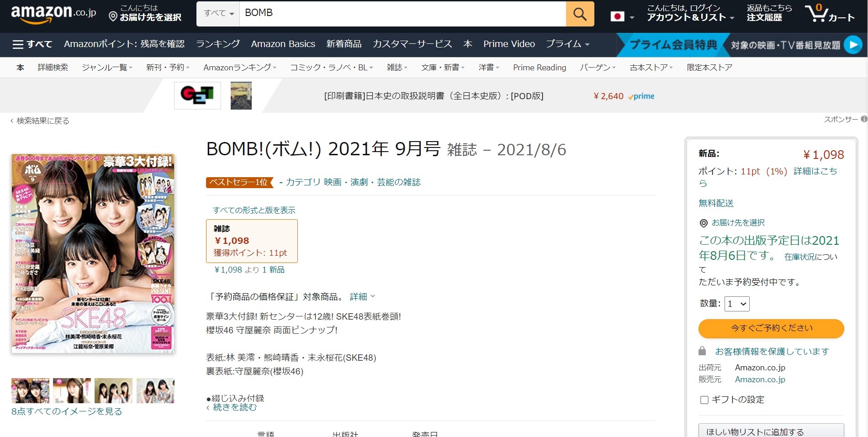Click the blue play button in Prime banner
The height and width of the screenshot is (437, 868).
pos(852,45)
